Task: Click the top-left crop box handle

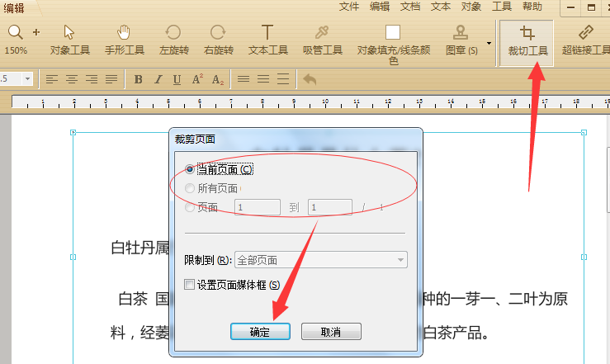Action: pyautogui.click(x=73, y=133)
